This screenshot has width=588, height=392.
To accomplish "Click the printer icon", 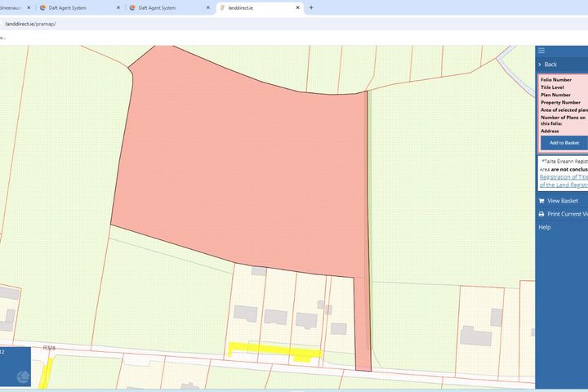I will (x=541, y=214).
